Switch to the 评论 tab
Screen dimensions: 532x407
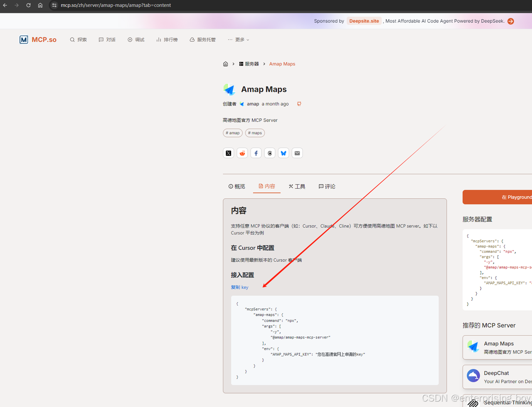327,187
